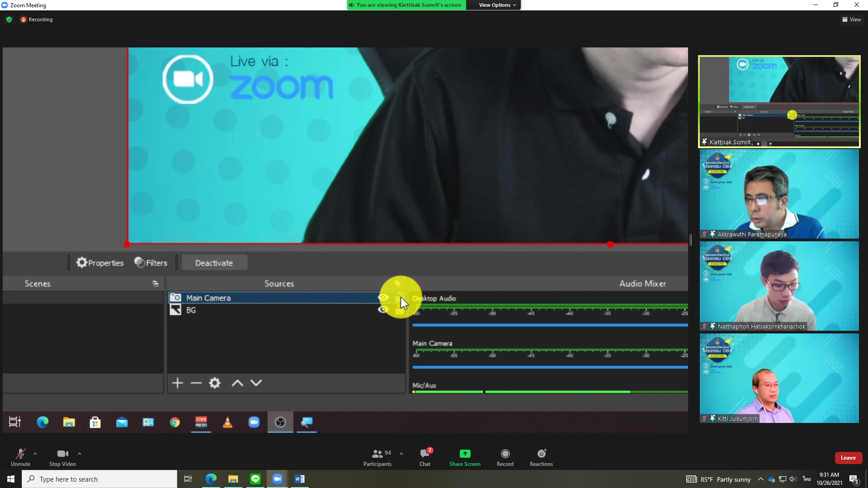This screenshot has height=488, width=868.
Task: Click the Filters button
Action: point(151,263)
